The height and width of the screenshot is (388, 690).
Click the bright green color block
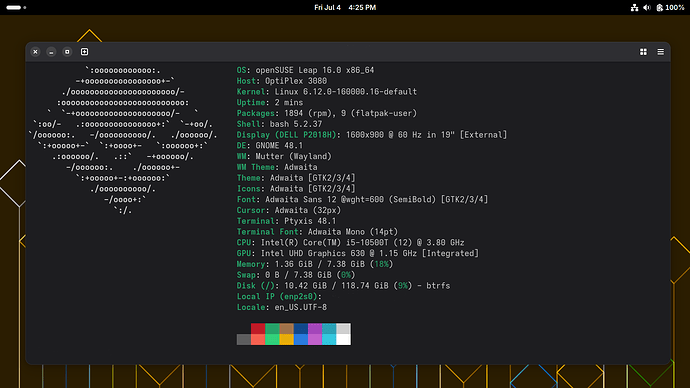272,340
